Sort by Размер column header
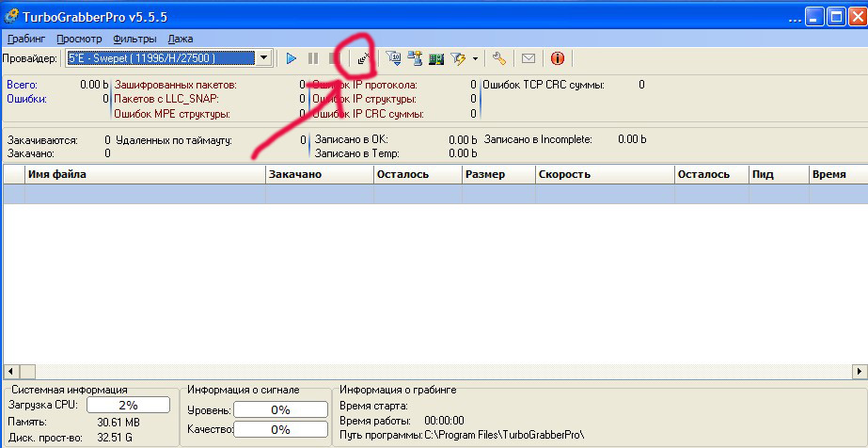Image resolution: width=868 pixels, height=448 pixels. click(498, 174)
